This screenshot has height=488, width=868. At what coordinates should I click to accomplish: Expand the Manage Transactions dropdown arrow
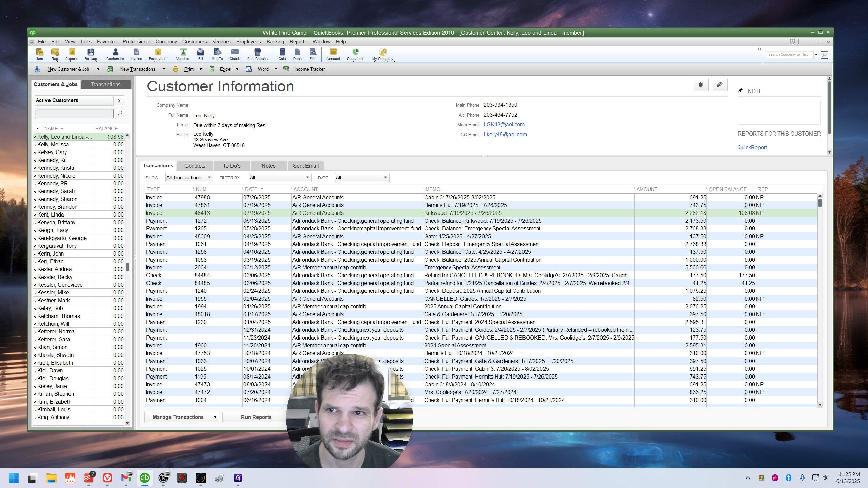215,417
